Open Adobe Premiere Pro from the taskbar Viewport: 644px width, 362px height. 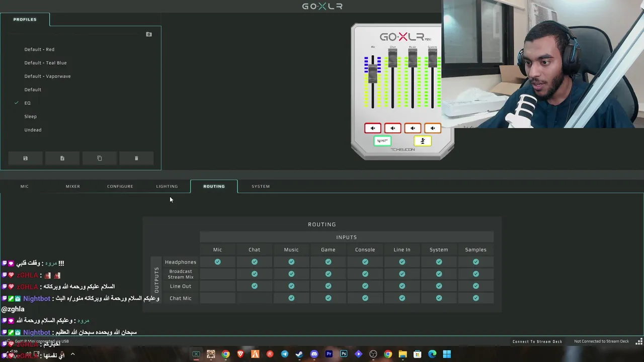pos(329,354)
